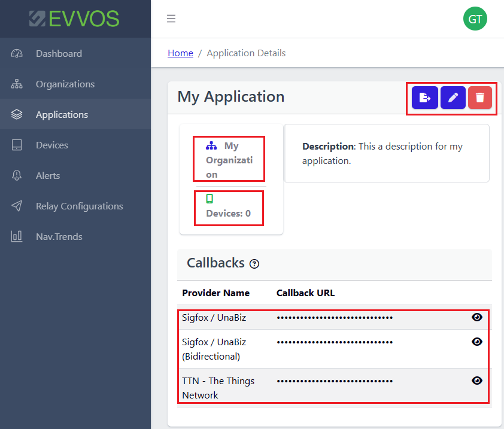Viewport: 504px width, 429px height.
Task: Click the Home breadcrumb link
Action: click(x=180, y=53)
